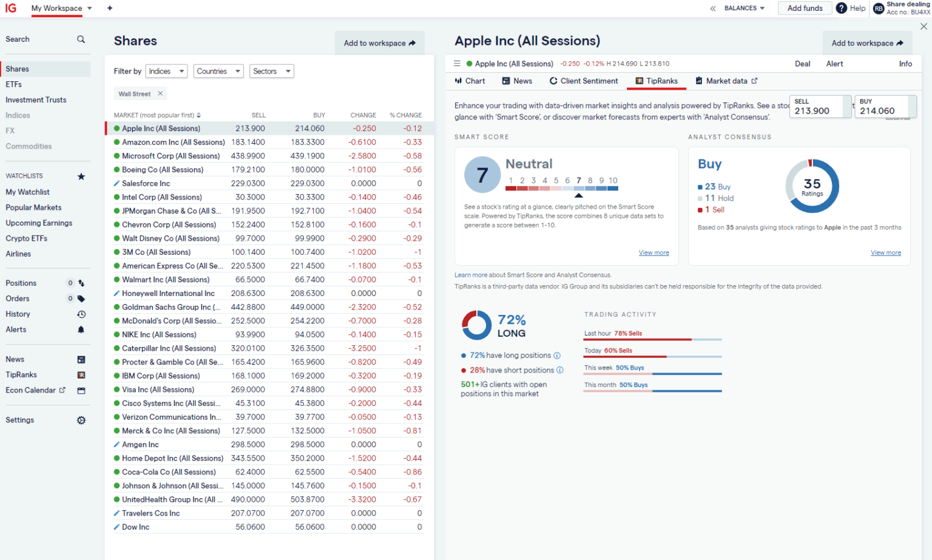Screen dimensions: 932x560
Task: Open Econ Calendar with the calendar icon
Action: (x=81, y=390)
